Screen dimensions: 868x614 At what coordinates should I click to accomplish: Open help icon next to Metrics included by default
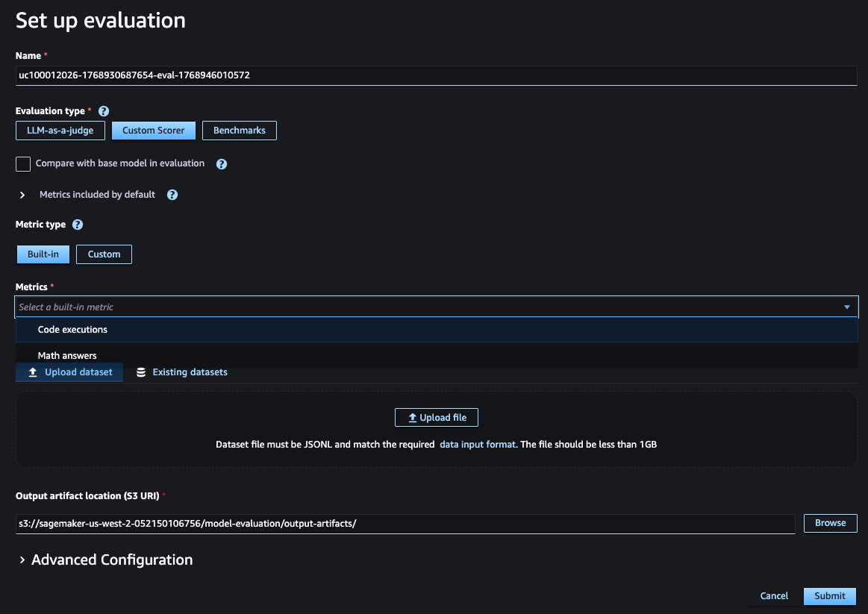172,195
